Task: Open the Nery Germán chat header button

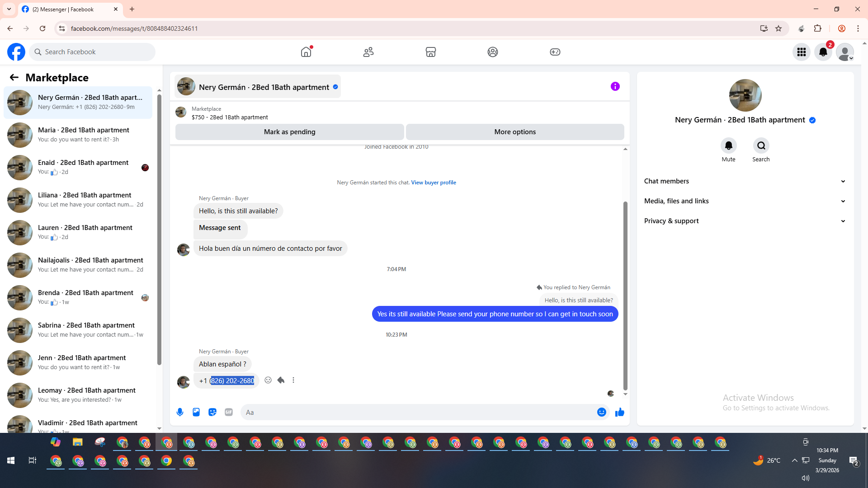Action: [x=258, y=87]
